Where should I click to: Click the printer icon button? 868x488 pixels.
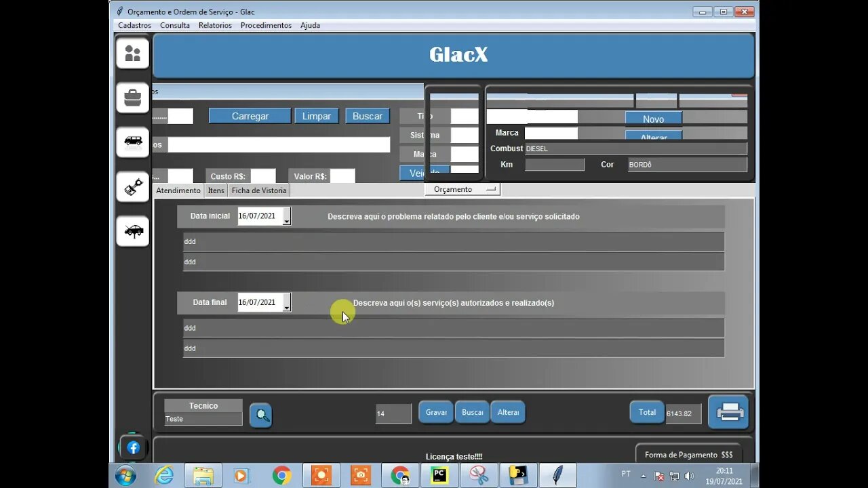click(x=728, y=412)
